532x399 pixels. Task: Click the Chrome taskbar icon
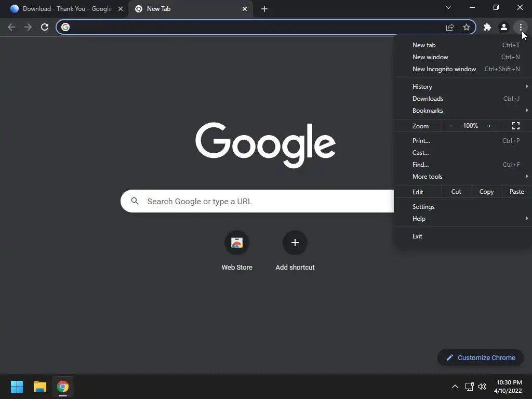pos(63,387)
